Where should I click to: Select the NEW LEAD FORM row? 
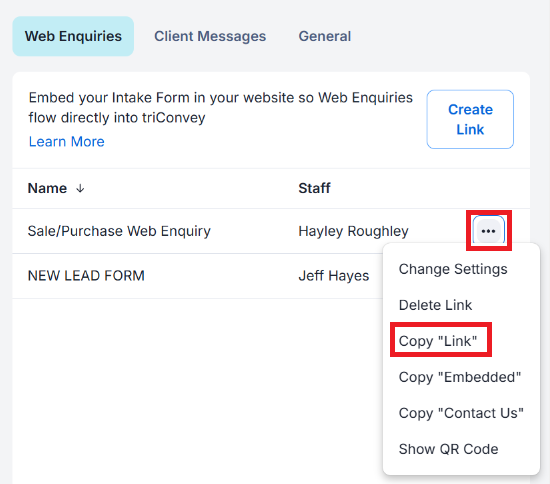(x=86, y=276)
